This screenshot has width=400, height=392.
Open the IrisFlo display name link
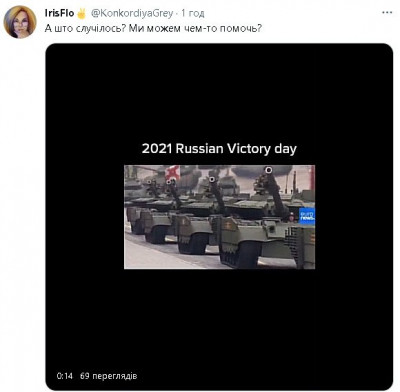59,13
